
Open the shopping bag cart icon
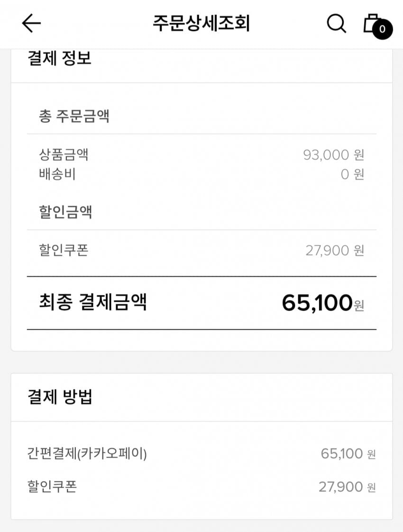371,23
